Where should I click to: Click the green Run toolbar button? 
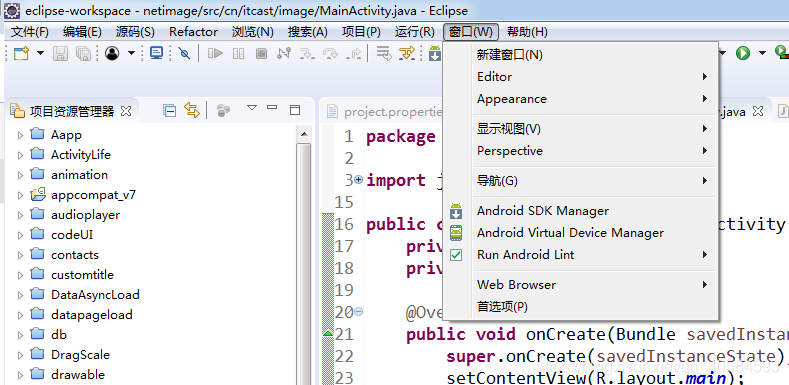tap(743, 53)
